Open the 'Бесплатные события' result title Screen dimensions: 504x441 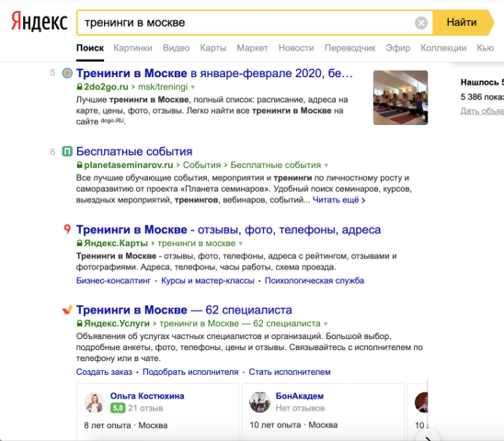tap(134, 152)
